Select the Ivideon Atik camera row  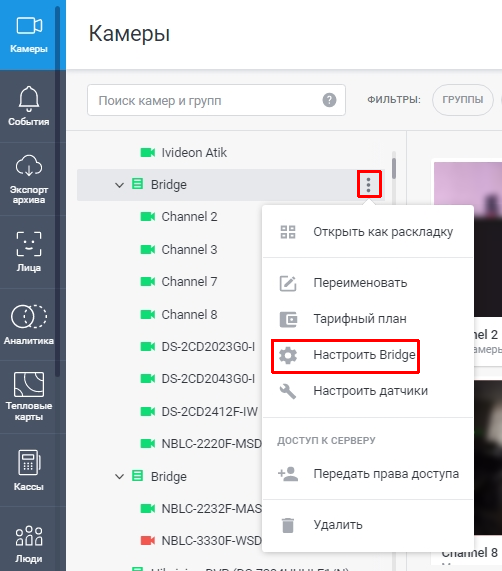[x=231, y=152]
